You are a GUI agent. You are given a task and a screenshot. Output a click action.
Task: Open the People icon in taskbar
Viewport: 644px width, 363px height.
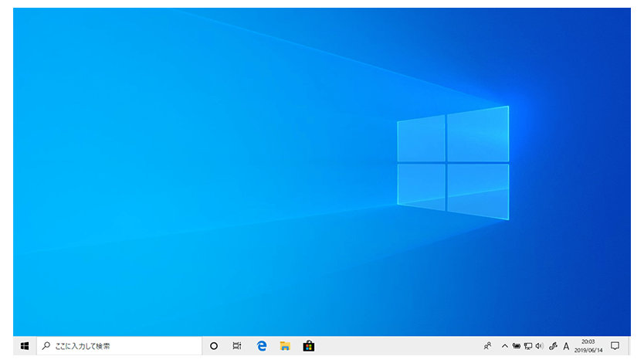pyautogui.click(x=487, y=346)
